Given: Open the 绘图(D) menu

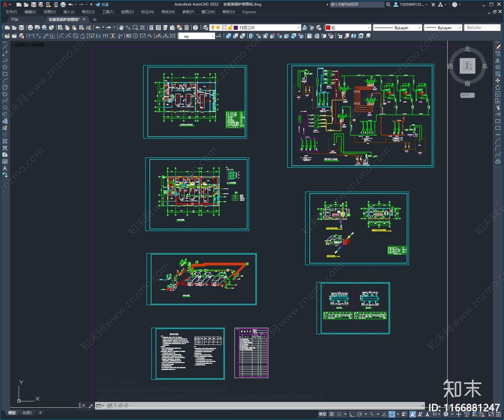Looking at the screenshot, I should coord(127,12).
